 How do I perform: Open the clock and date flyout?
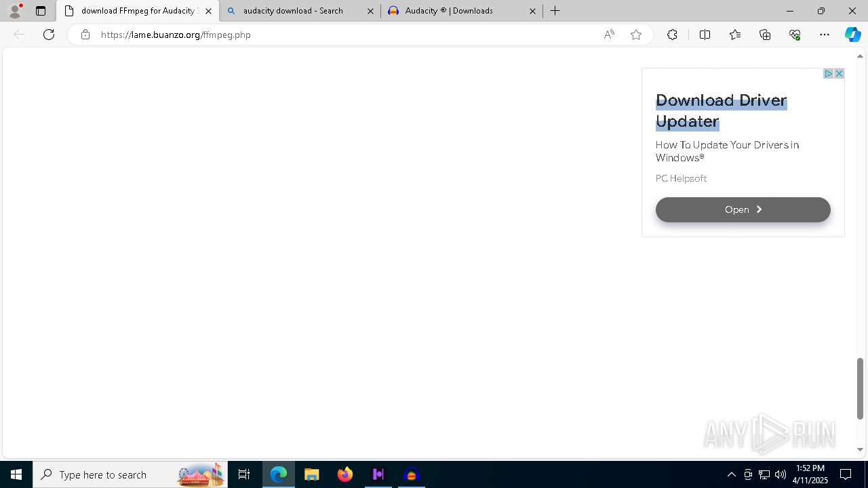click(x=810, y=474)
